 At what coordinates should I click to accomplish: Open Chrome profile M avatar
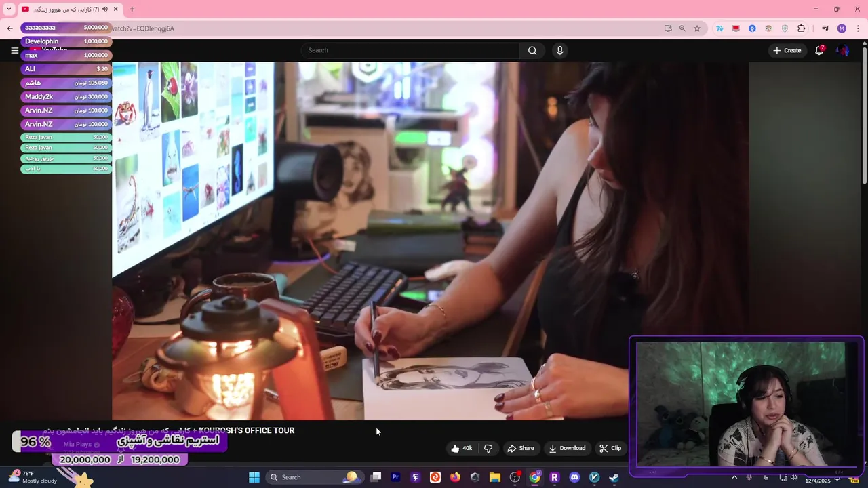pyautogui.click(x=842, y=28)
